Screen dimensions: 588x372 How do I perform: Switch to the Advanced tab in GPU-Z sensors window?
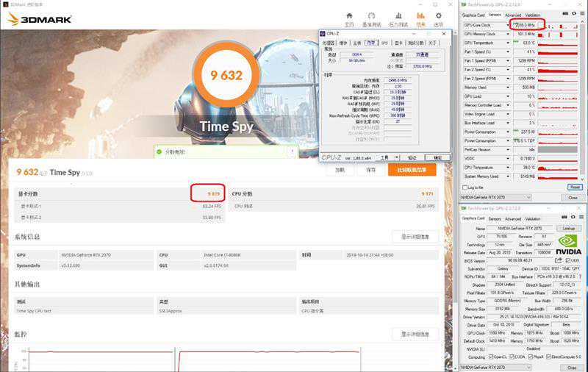[x=512, y=15]
